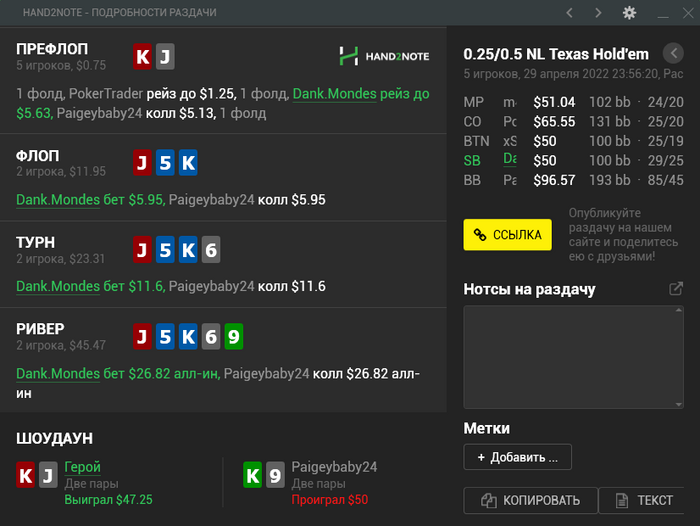Copy the hand with КОПИРОВАТЬ button
The height and width of the screenshot is (526, 700).
click(x=530, y=501)
